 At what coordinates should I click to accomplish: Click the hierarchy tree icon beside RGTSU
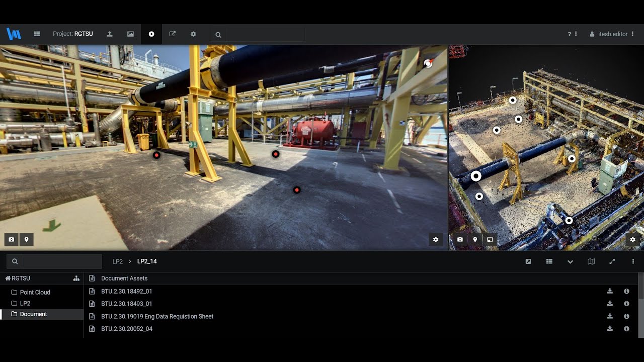(76, 278)
